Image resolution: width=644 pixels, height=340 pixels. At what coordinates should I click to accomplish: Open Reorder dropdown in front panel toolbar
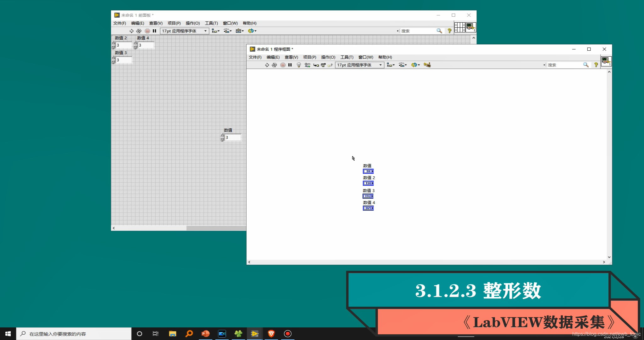tap(252, 31)
